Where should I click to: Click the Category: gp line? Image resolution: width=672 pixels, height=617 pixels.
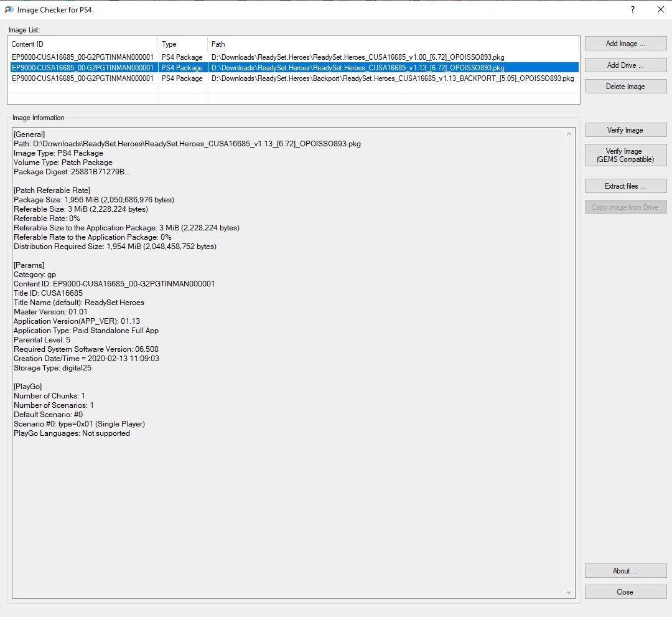(35, 275)
